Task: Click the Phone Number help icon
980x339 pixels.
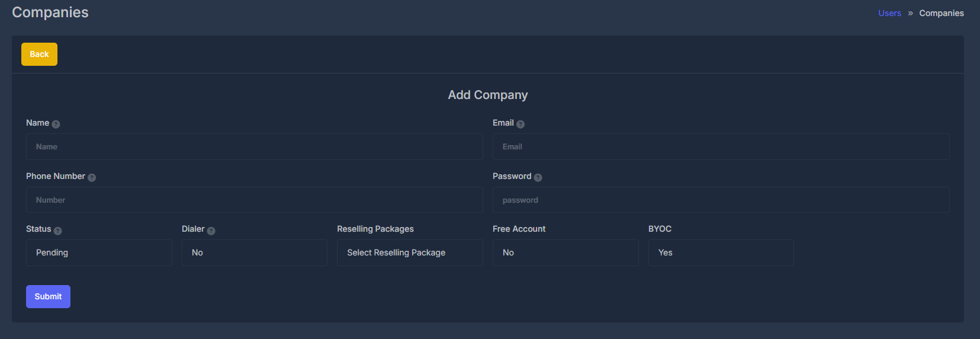Action: point(92,177)
